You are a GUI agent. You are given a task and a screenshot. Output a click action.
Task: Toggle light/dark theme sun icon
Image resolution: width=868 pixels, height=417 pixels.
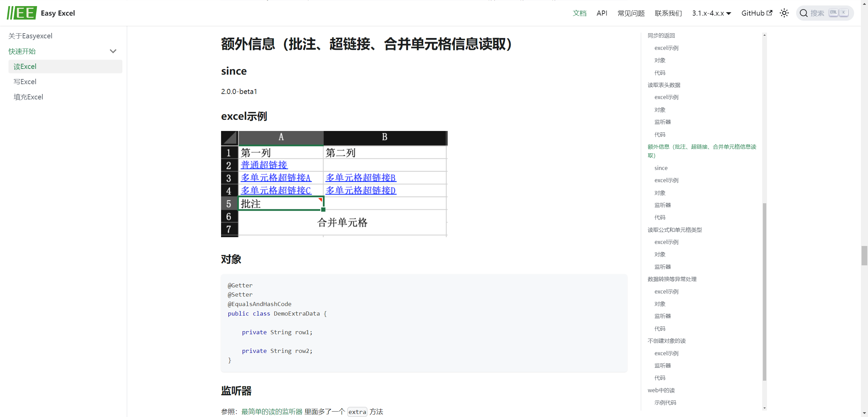[784, 13]
